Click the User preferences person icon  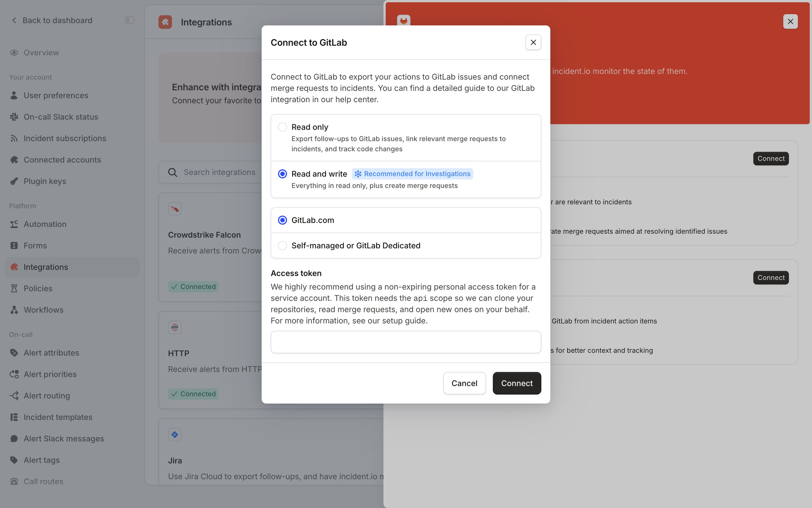point(14,95)
